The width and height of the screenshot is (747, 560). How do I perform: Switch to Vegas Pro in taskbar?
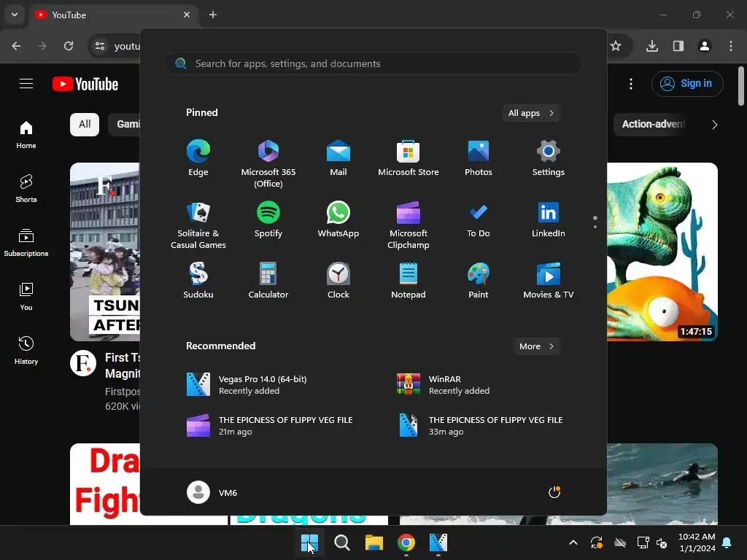pyautogui.click(x=438, y=542)
